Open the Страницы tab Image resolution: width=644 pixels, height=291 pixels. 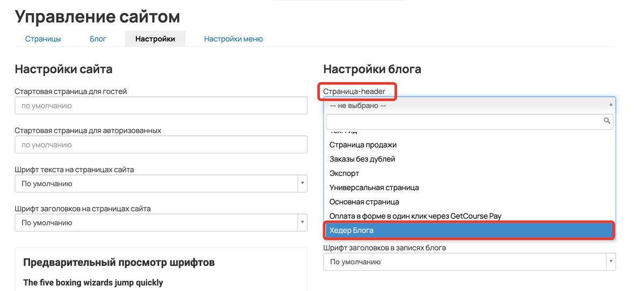[x=43, y=39]
